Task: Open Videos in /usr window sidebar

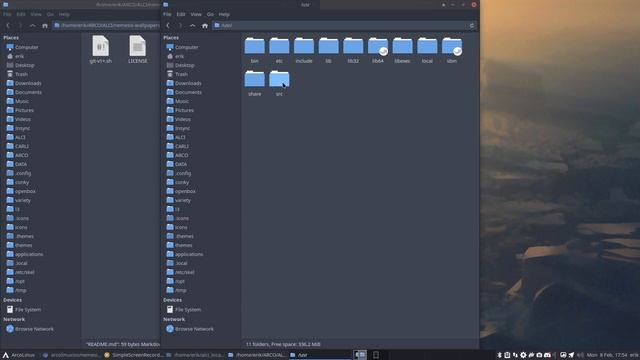Action: click(178, 119)
